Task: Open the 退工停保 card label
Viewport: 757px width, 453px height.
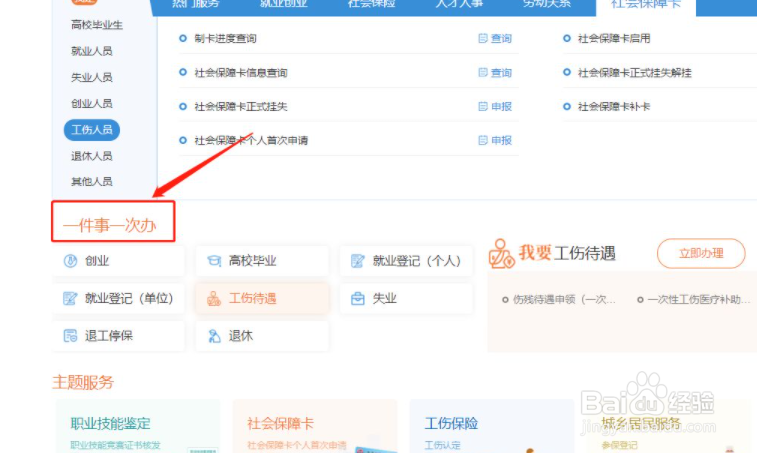Action: [x=108, y=336]
